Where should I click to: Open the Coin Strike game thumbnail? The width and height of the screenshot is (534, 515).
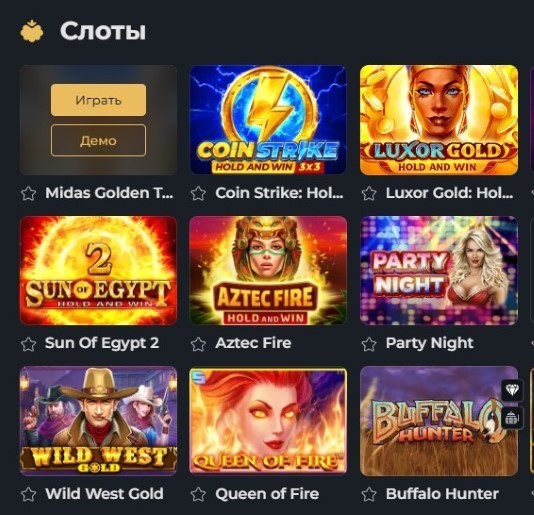point(268,120)
